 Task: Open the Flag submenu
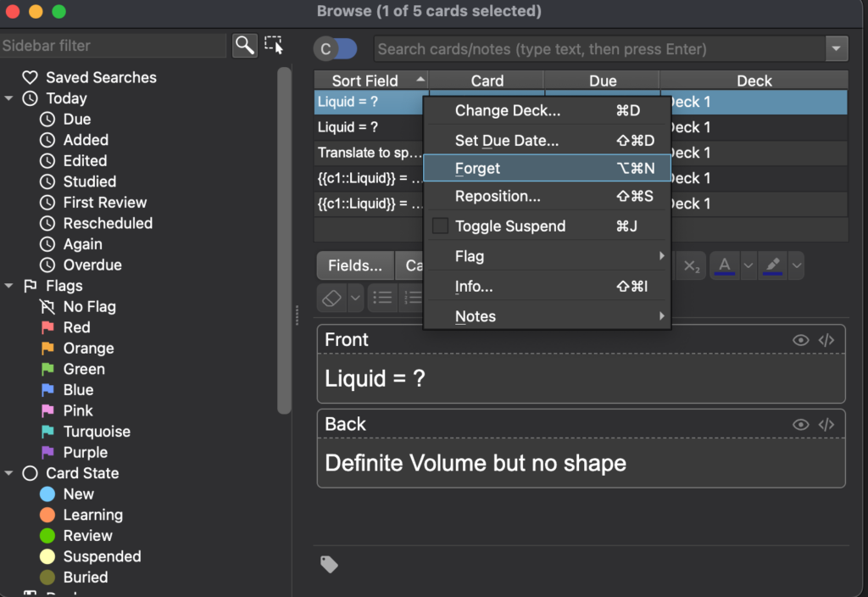click(547, 256)
